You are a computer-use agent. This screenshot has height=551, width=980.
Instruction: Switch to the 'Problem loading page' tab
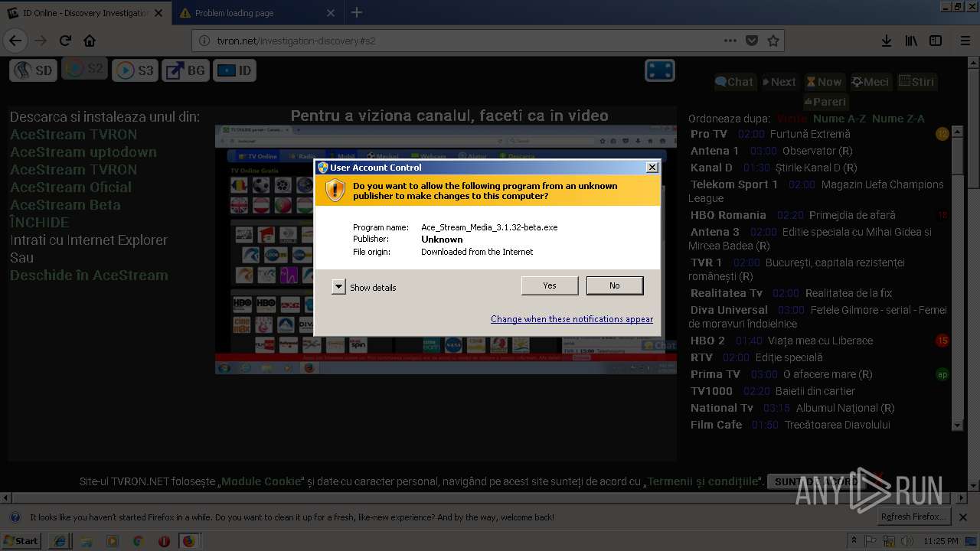click(x=257, y=13)
